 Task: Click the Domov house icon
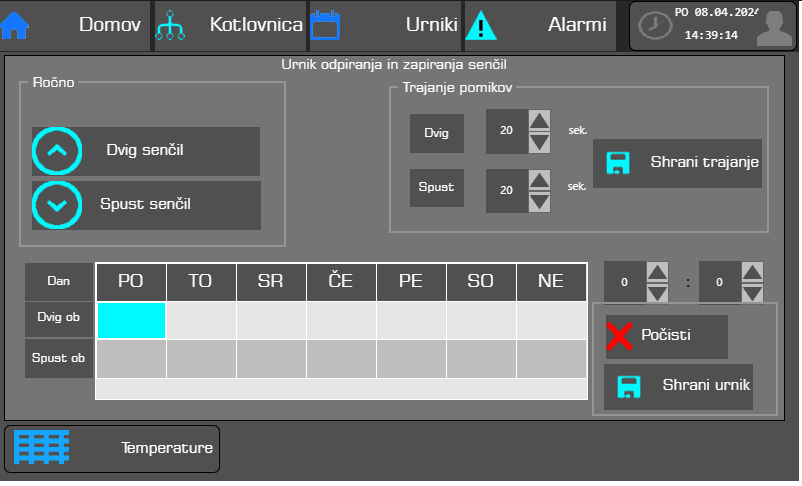pyautogui.click(x=15, y=26)
